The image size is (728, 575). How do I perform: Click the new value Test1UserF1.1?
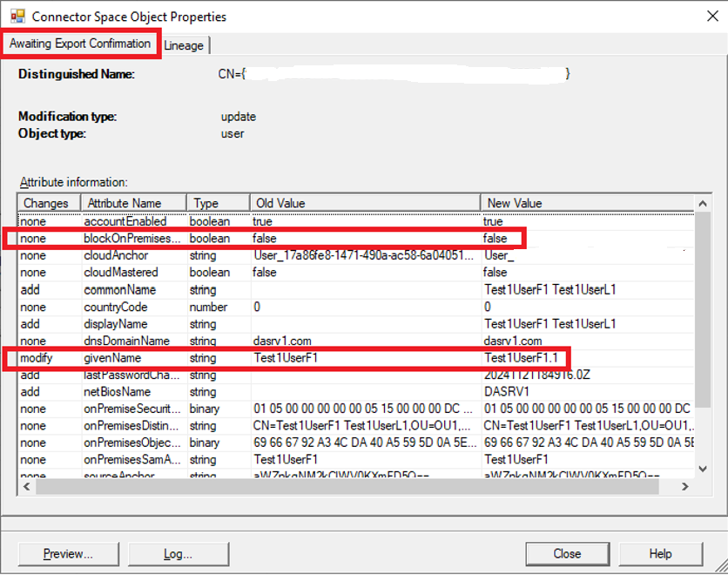pyautogui.click(x=521, y=358)
